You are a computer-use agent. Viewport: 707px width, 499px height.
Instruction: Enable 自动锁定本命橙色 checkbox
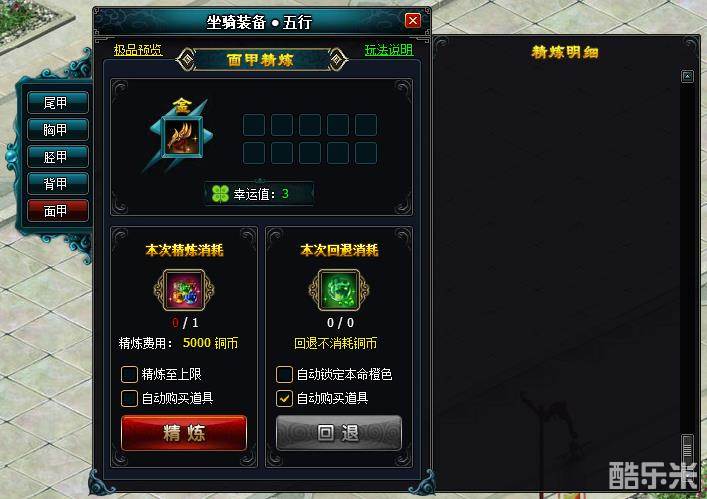284,374
